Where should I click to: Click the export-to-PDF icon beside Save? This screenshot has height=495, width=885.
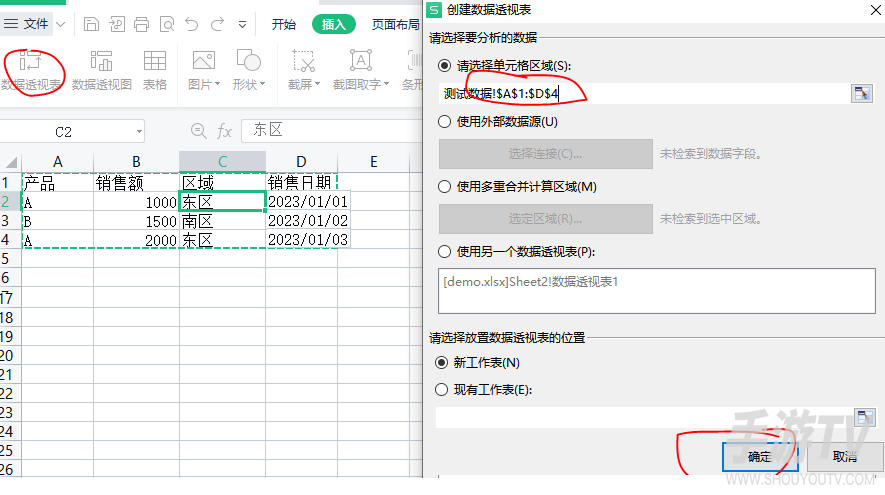(117, 24)
